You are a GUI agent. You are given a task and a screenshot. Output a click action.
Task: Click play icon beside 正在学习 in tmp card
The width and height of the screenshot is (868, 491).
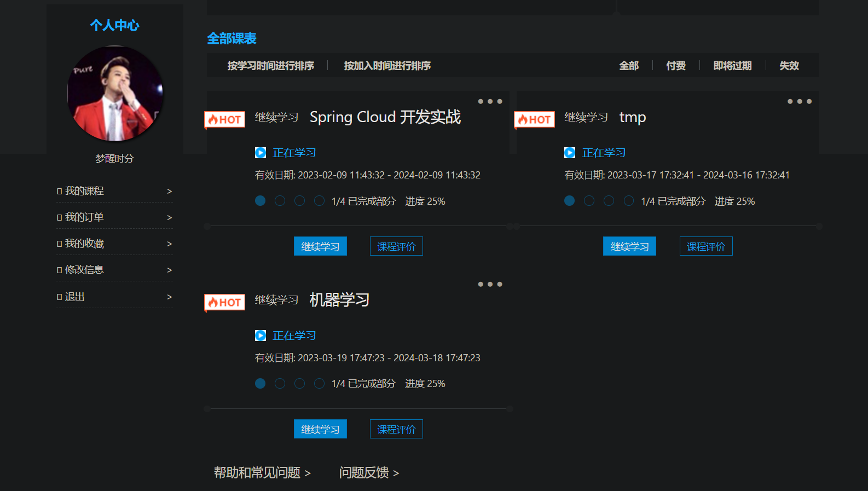(x=570, y=153)
